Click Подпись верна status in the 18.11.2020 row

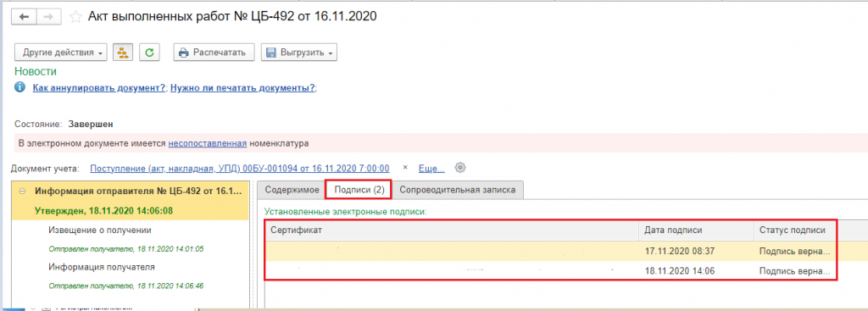tap(794, 271)
